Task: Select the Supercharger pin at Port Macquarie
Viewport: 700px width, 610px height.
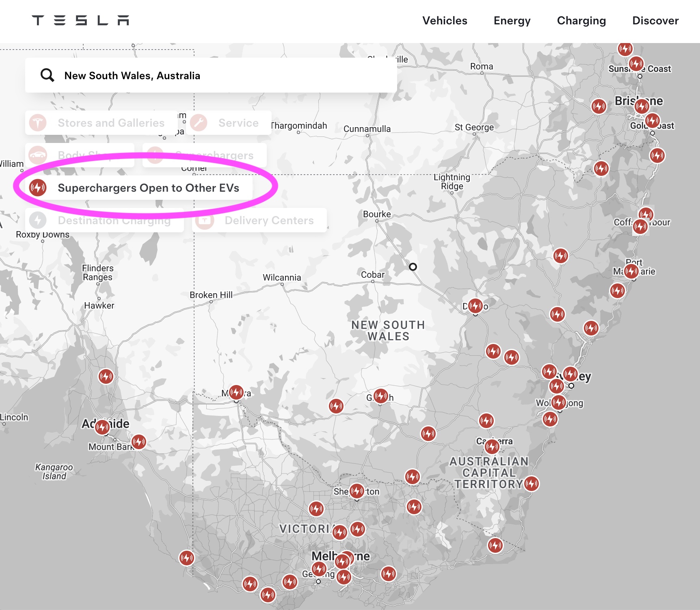Action: (631, 271)
